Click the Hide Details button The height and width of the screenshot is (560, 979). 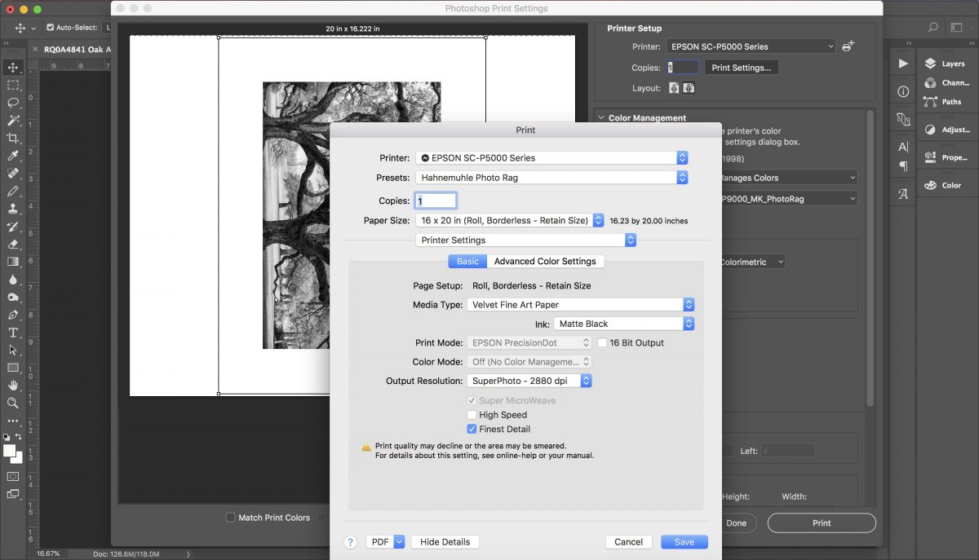(x=445, y=541)
